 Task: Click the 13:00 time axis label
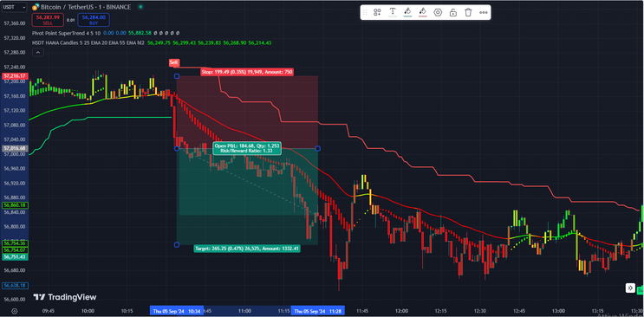pyautogui.click(x=558, y=311)
